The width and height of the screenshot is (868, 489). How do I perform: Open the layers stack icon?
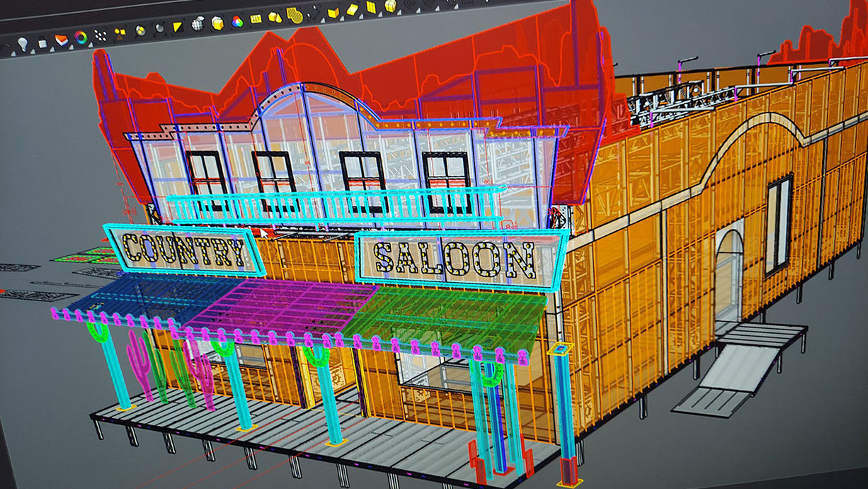pos(62,40)
